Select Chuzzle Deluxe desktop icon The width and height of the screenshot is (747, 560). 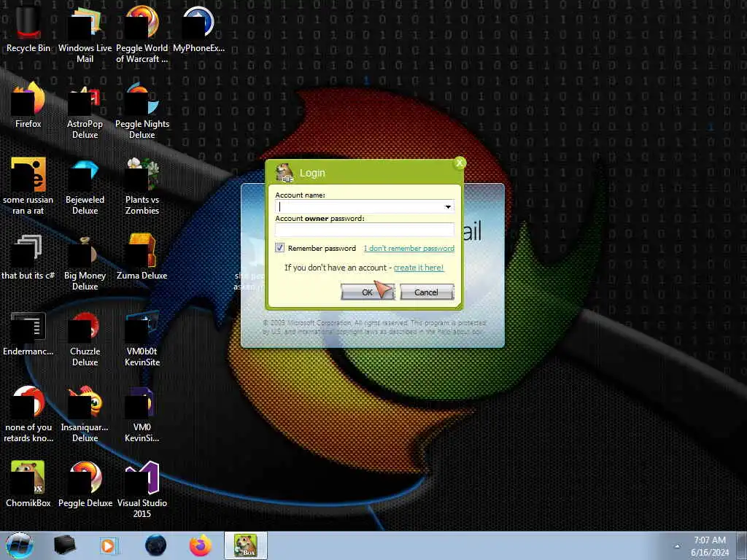pos(85,338)
